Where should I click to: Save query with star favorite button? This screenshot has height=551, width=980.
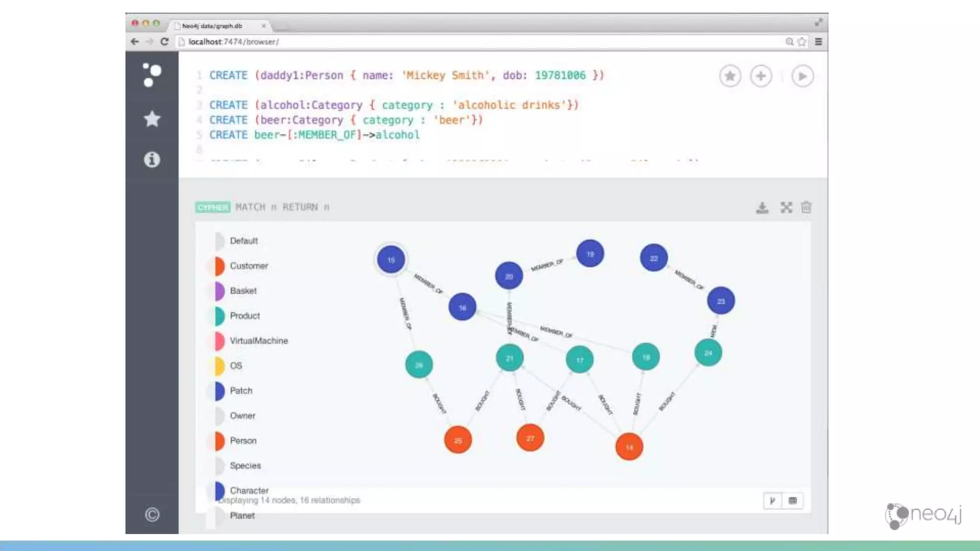(730, 76)
